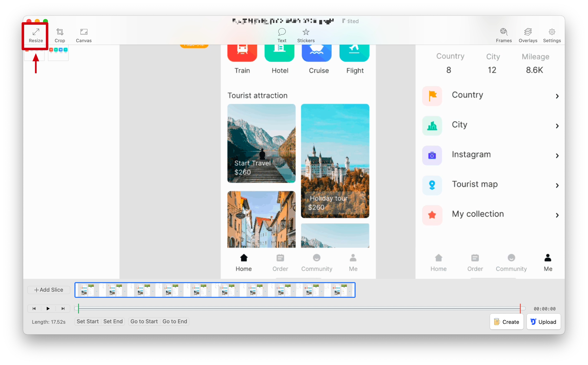The width and height of the screenshot is (588, 365).
Task: Open the Canvas tool
Action: pos(84,35)
